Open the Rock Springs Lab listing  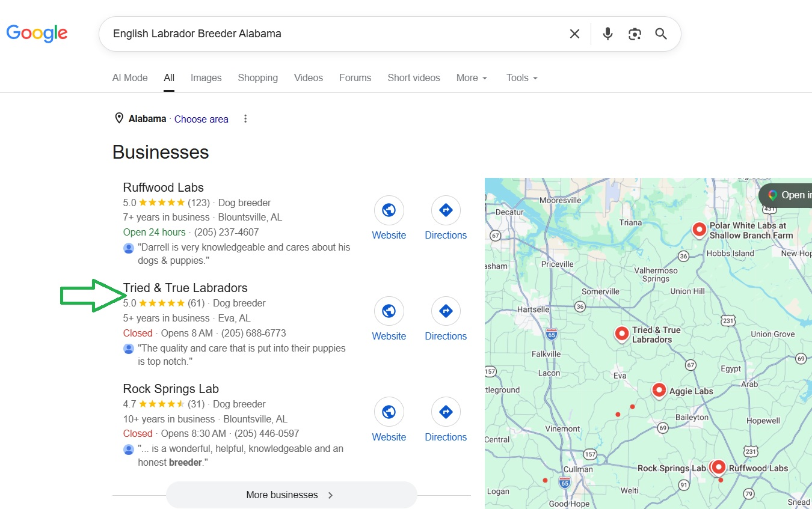(171, 389)
